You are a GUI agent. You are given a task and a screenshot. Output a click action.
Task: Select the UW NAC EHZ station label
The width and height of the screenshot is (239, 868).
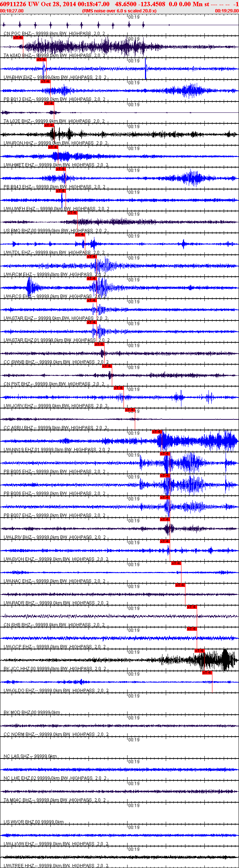(55, 581)
